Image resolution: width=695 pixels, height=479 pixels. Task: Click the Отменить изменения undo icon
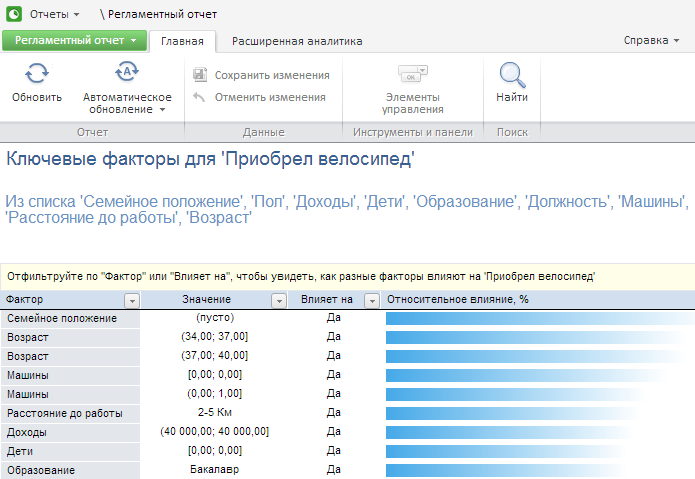point(200,97)
